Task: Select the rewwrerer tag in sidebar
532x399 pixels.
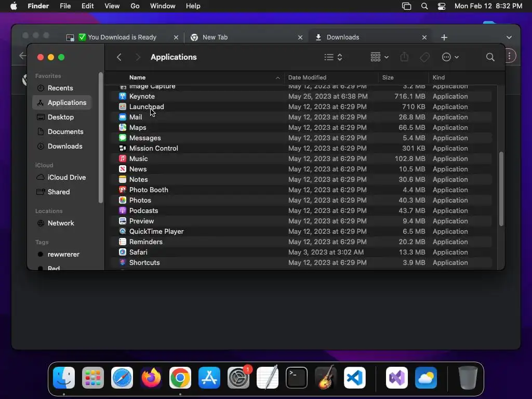Action: (x=62, y=255)
